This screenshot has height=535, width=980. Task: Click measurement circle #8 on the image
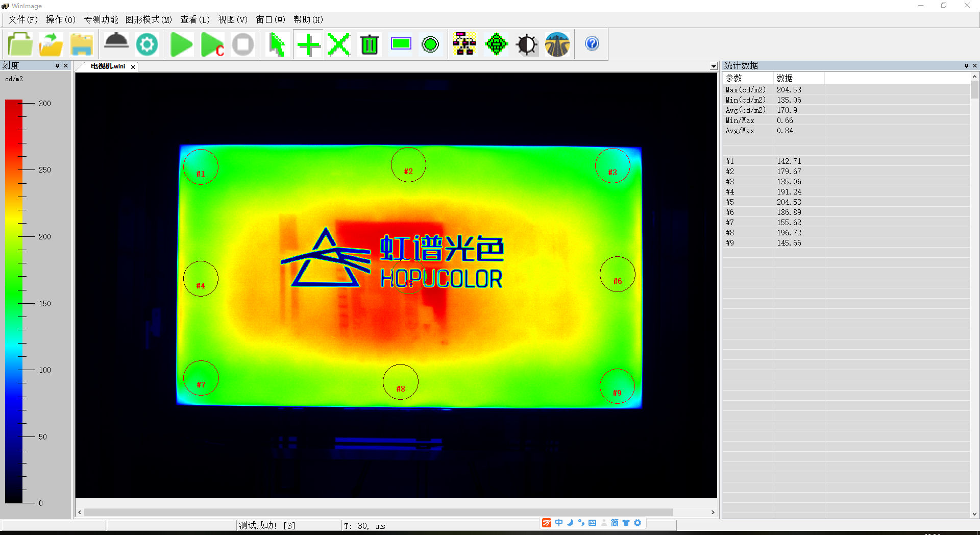tap(401, 382)
